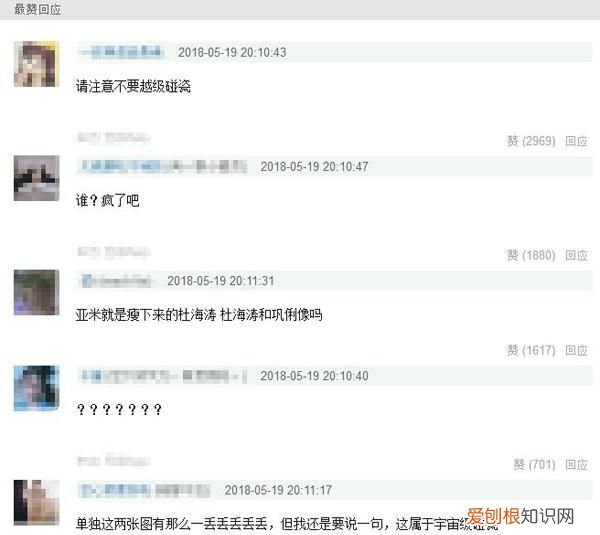The width and height of the screenshot is (600, 535).
Task: Open avatar of the 20:10:40 commenter
Action: tap(37, 388)
